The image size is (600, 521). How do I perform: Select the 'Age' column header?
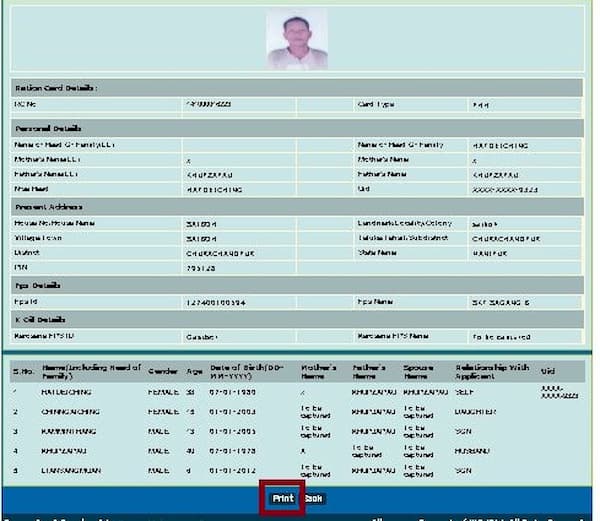194,371
